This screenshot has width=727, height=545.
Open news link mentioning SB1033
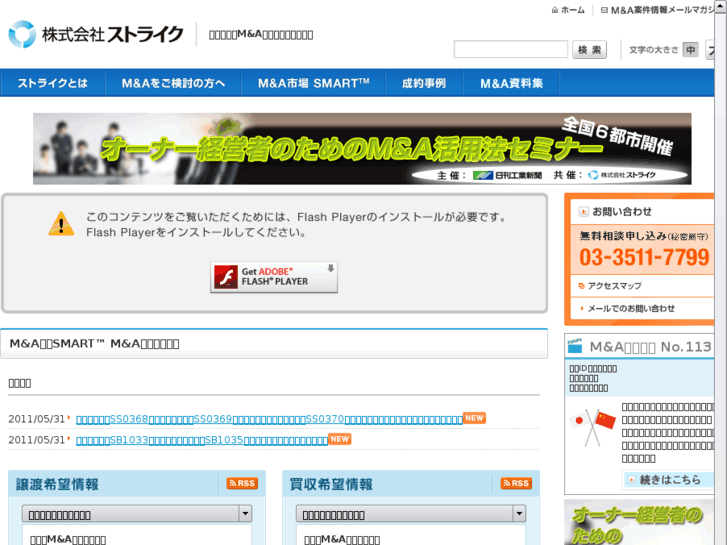click(202, 440)
